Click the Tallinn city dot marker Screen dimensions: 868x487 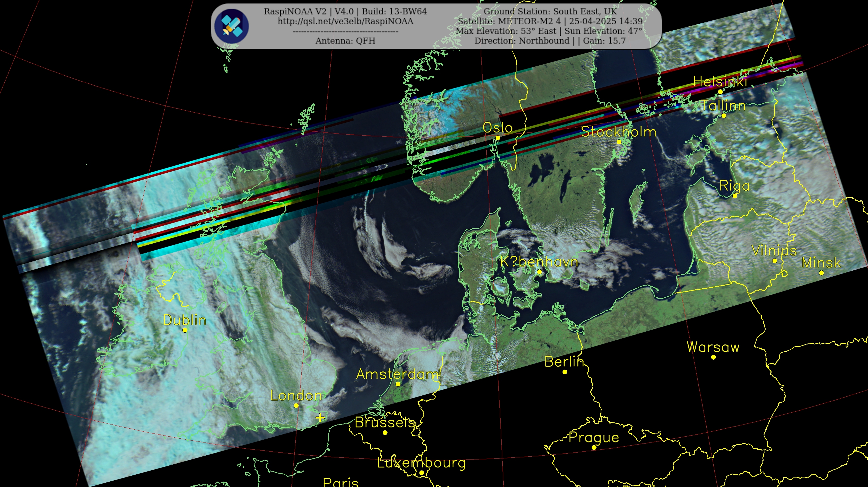coord(723,116)
